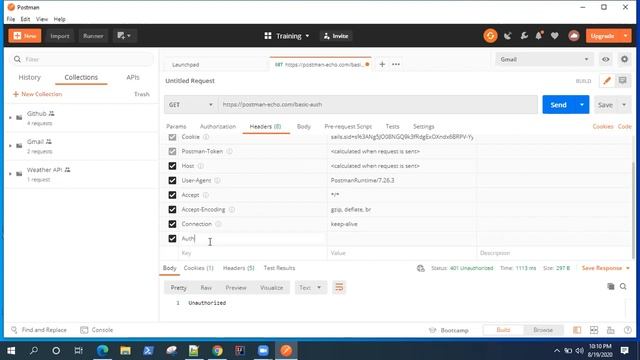
Task: Open the Console
Action: point(97,330)
